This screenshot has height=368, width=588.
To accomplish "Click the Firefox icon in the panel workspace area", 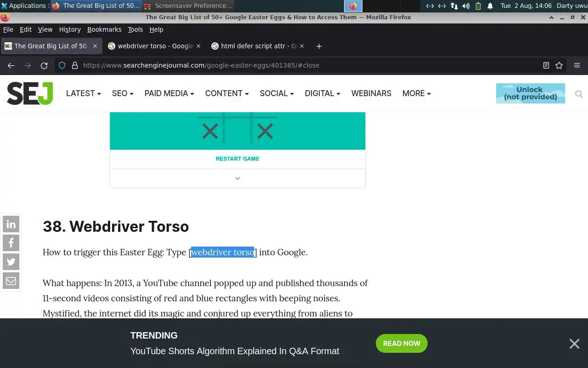I will click(353, 6).
